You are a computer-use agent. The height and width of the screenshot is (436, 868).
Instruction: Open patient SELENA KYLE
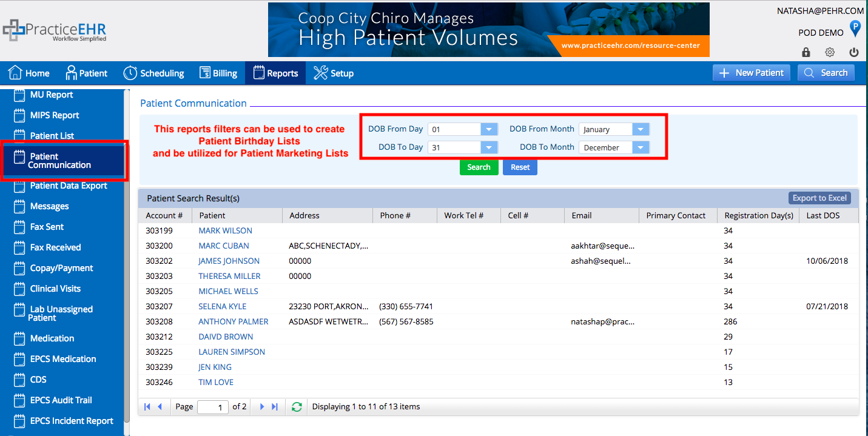click(223, 306)
